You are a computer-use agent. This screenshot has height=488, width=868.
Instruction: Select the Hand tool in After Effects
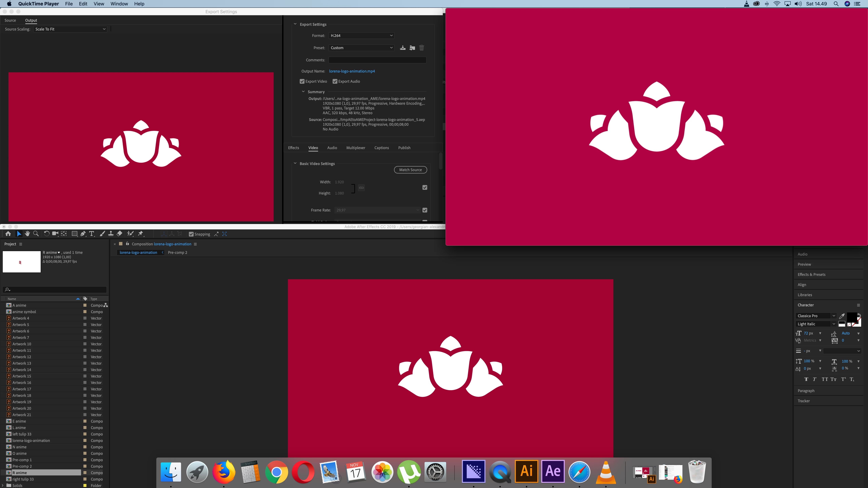coord(27,234)
